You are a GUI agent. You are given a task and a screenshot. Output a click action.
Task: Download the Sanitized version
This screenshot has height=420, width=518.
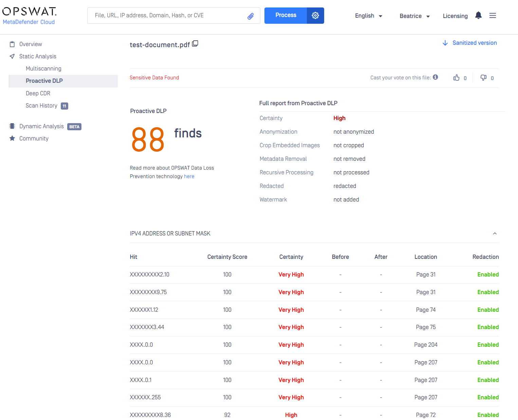(475, 43)
